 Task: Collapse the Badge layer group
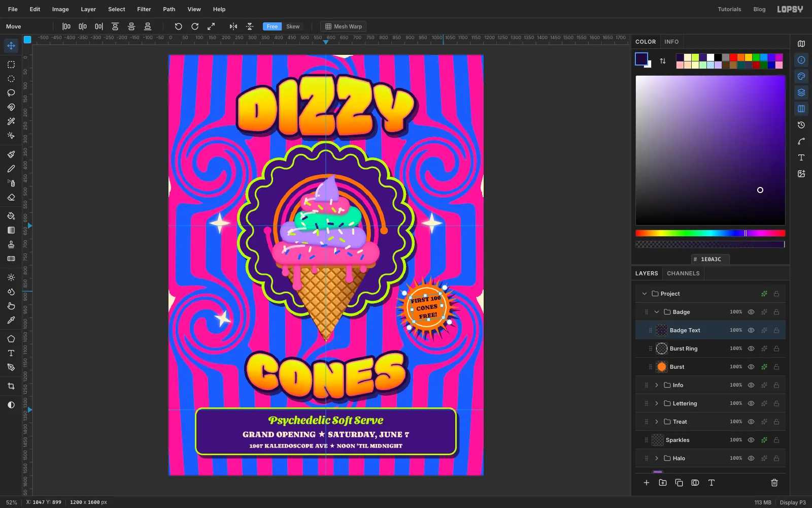click(657, 312)
